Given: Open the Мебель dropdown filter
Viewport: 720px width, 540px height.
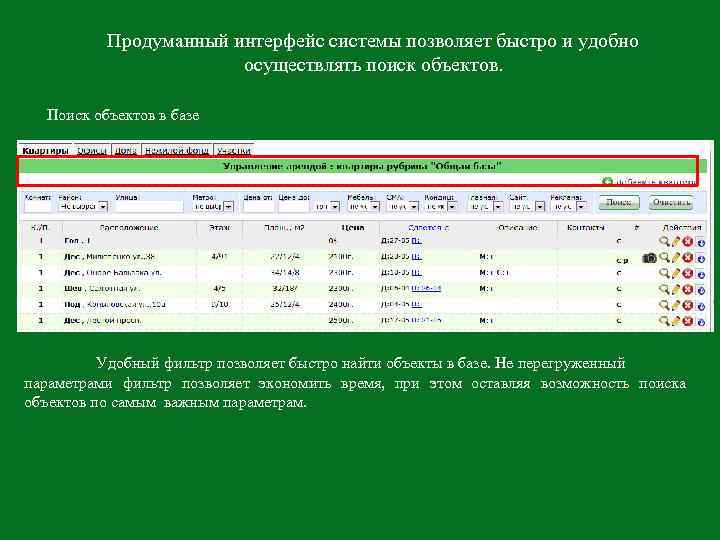Looking at the screenshot, I should (x=364, y=207).
